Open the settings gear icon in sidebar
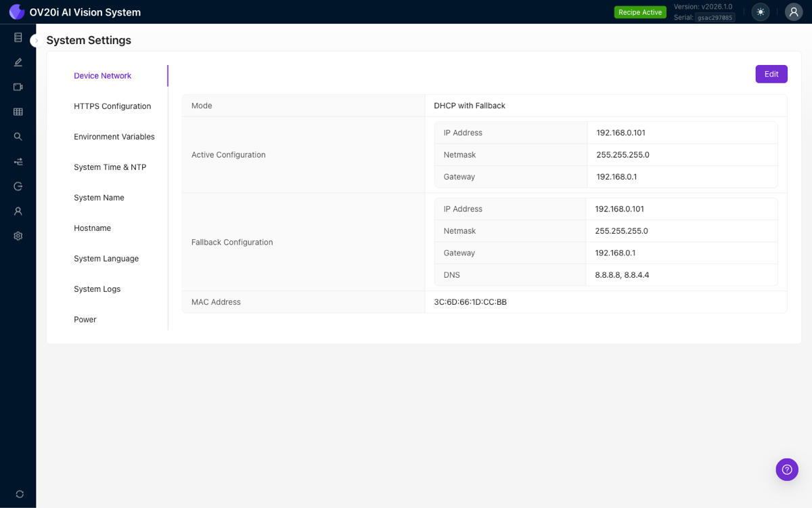The image size is (812, 508). tap(18, 236)
